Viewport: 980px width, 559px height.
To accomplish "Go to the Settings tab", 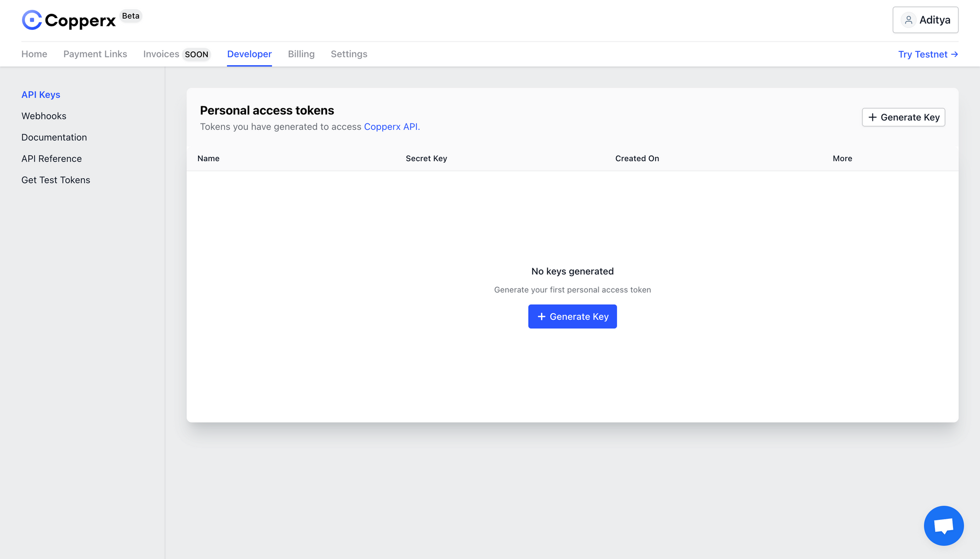I will [x=349, y=54].
